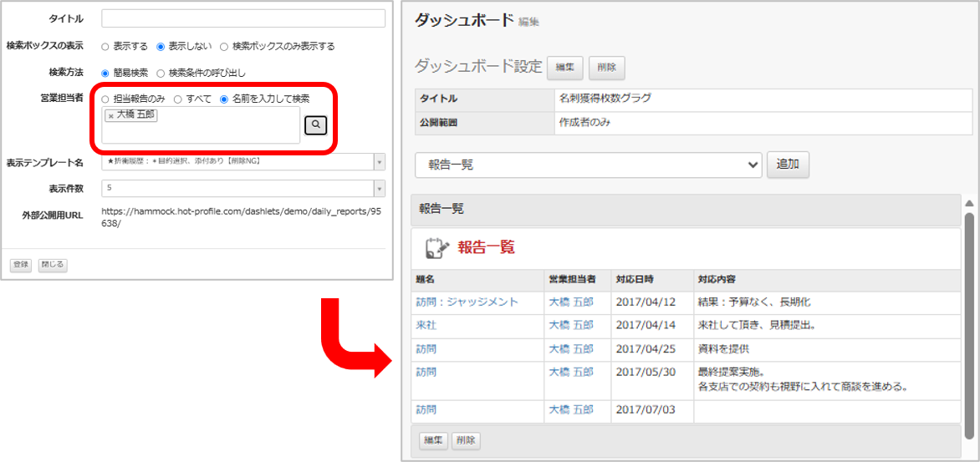Click the 報告一覧 notepad pencil icon
The image size is (980, 462).
tap(437, 248)
